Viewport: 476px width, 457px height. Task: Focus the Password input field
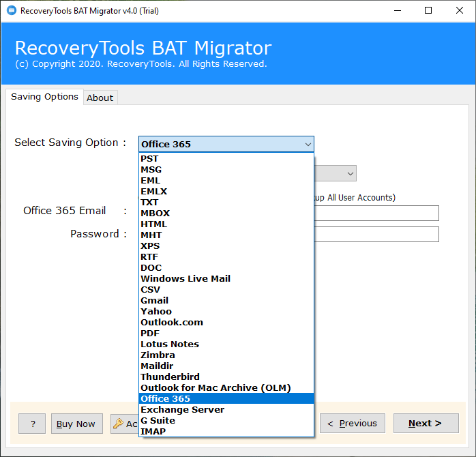376,234
